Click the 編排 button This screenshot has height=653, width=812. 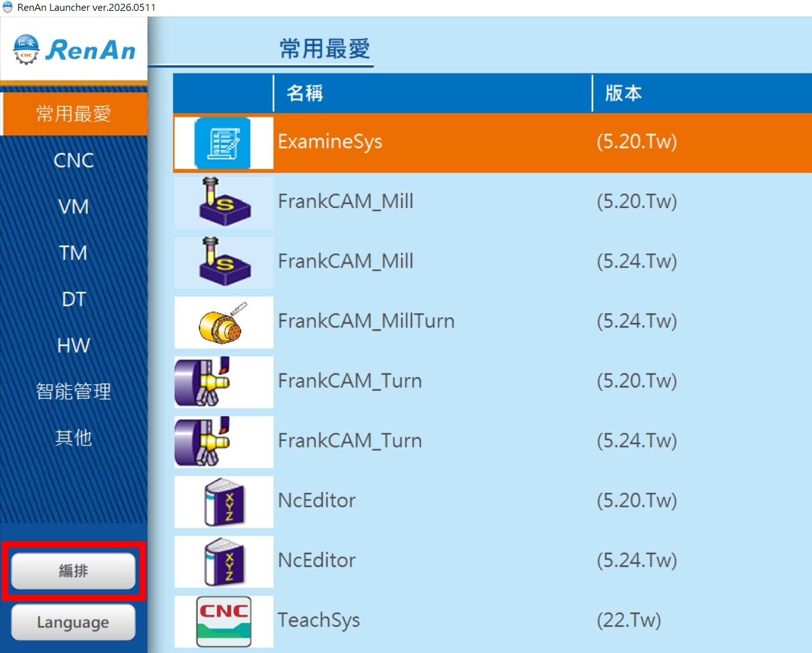(73, 571)
